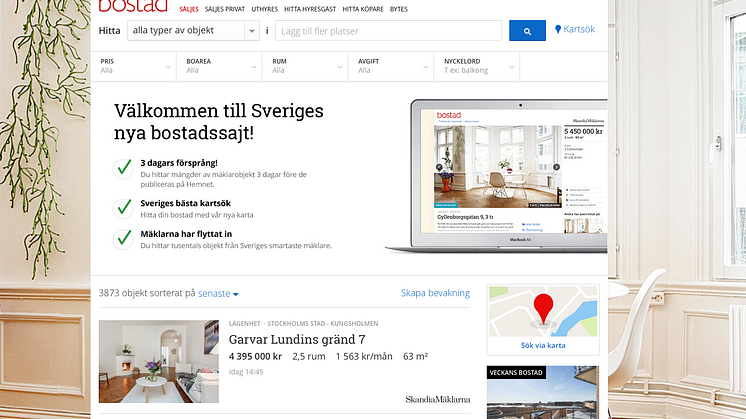Open the SÄLJES PRIVAT menu item
The image size is (746, 419).
[225, 9]
